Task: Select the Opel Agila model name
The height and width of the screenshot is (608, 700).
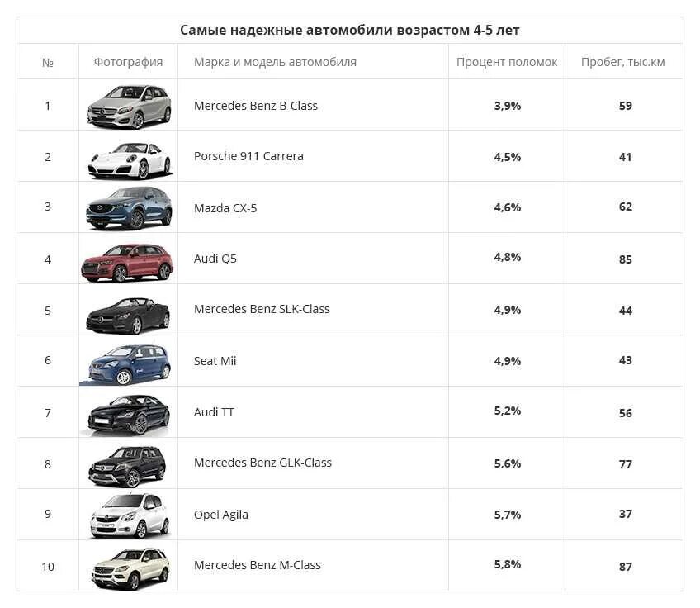Action: pyautogui.click(x=221, y=515)
